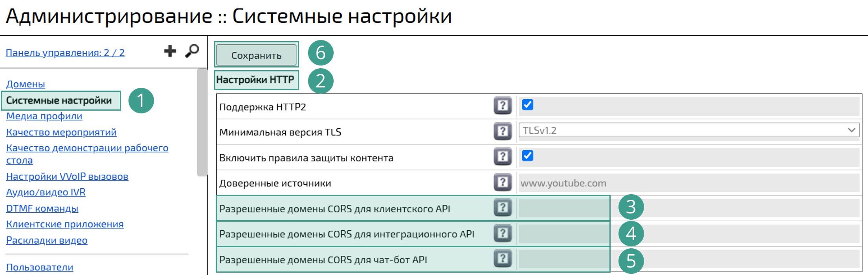
Task: Focus the CORS интеграционного API domains field
Action: pos(689,234)
